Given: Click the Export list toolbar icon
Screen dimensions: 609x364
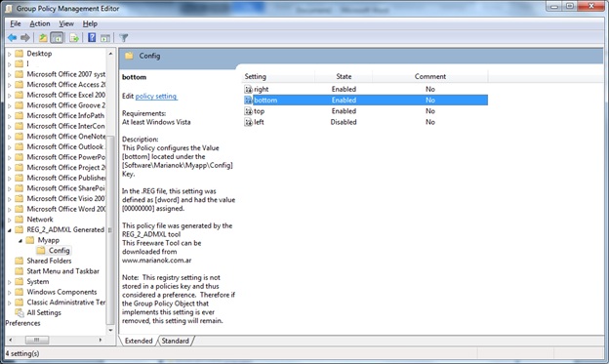Looking at the screenshot, I should point(74,38).
